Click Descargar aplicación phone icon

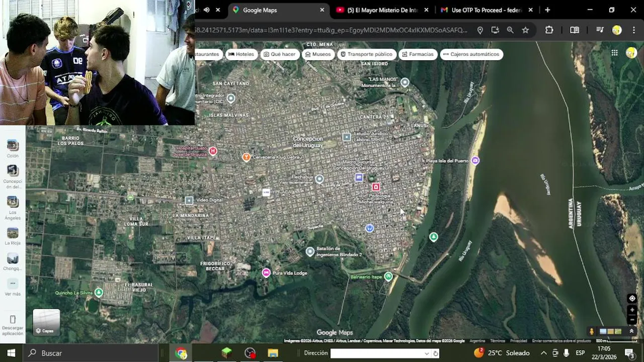click(13, 319)
